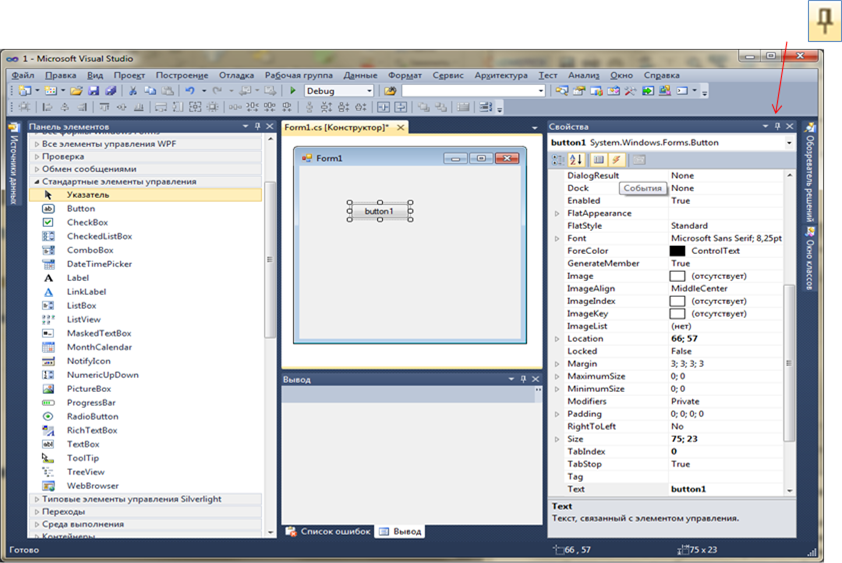Screen dimensions: 842x563
Task: Select the CheckBox control in the Toolbox
Action: (87, 223)
